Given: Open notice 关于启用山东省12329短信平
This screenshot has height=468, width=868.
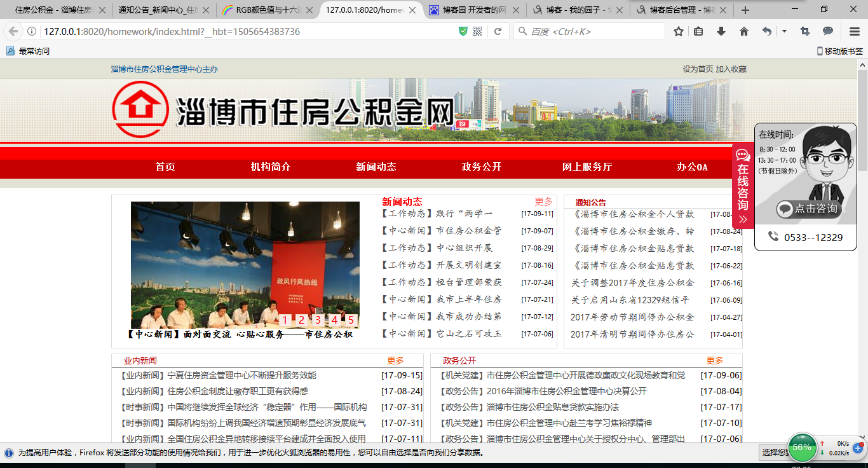Looking at the screenshot, I should pyautogui.click(x=630, y=299).
